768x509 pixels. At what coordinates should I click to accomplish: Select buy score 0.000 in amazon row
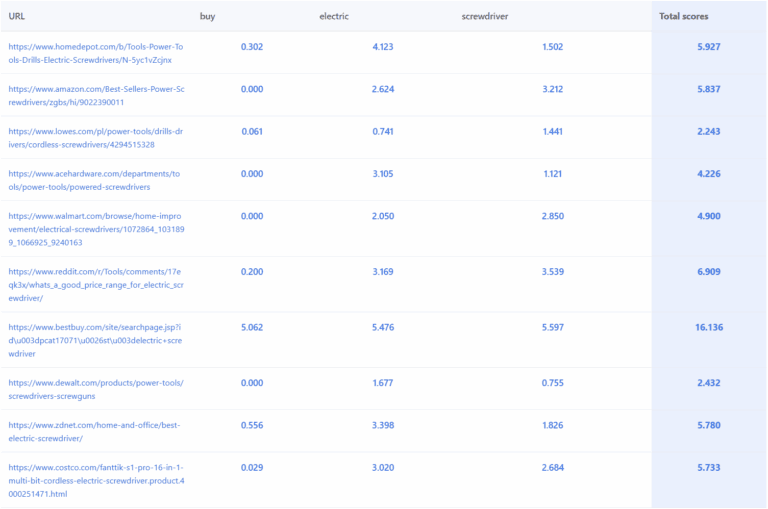(252, 89)
